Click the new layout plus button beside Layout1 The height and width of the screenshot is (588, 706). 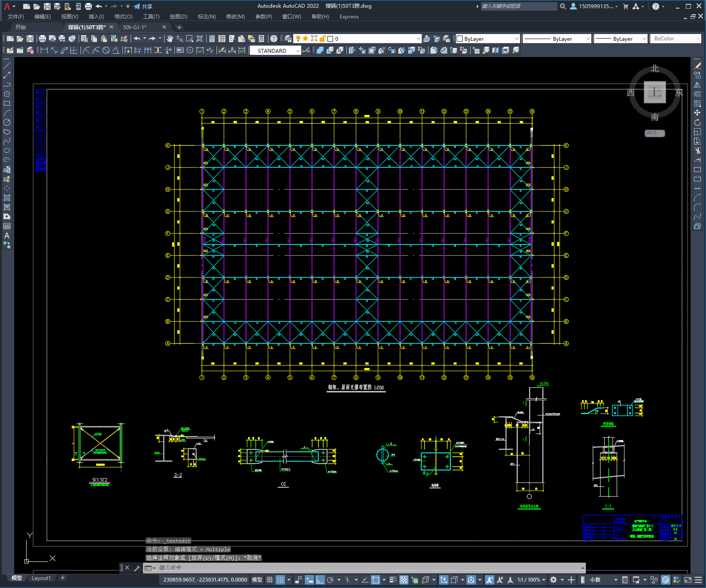(x=63, y=578)
